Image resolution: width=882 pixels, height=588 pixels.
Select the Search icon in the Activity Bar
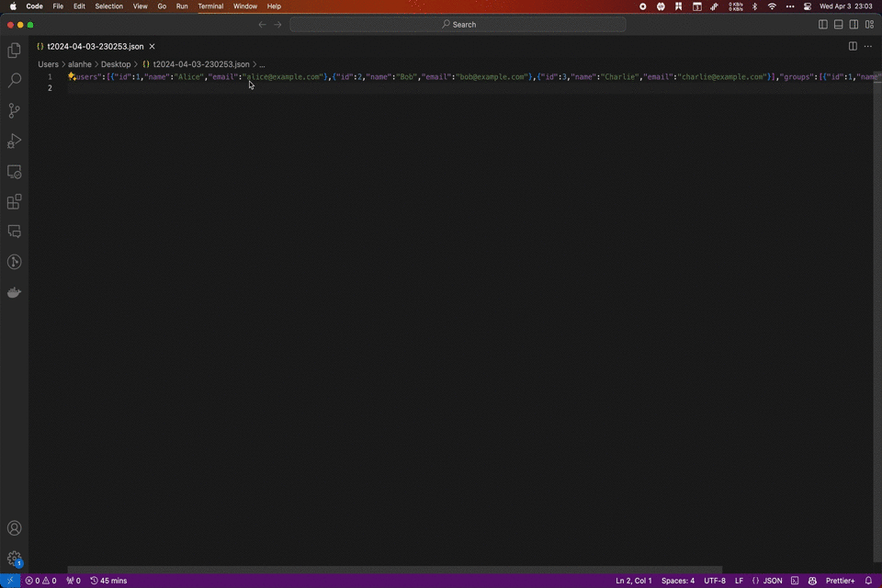pyautogui.click(x=14, y=81)
